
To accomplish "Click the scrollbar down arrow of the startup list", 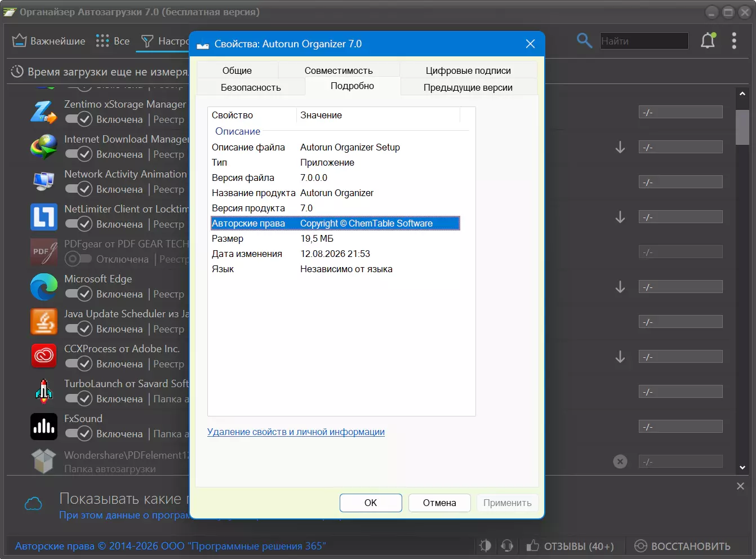I will pos(742,468).
